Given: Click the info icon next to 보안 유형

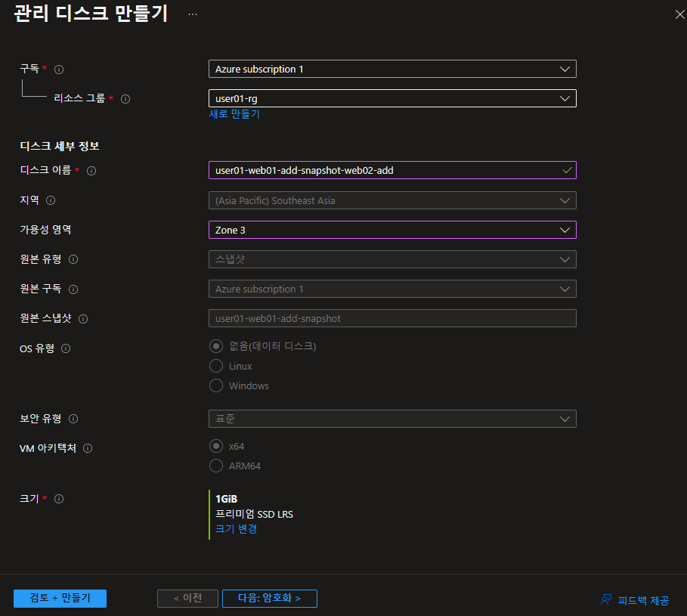Looking at the screenshot, I should coord(73,419).
